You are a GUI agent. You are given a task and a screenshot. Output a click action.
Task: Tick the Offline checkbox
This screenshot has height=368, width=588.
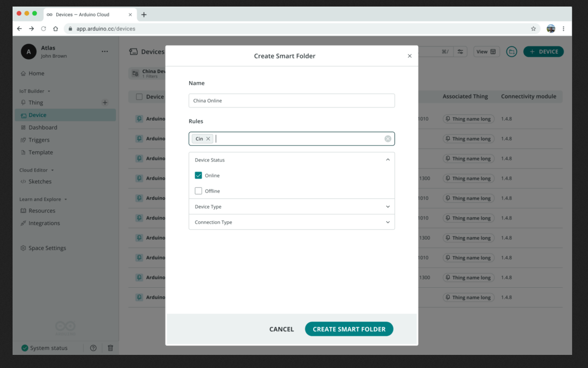pyautogui.click(x=198, y=191)
